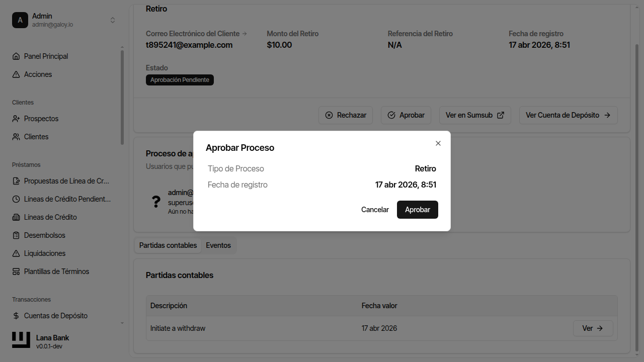The image size is (644, 362).
Task: View the Initiate a withdraw ledger entry
Action: pyautogui.click(x=593, y=328)
